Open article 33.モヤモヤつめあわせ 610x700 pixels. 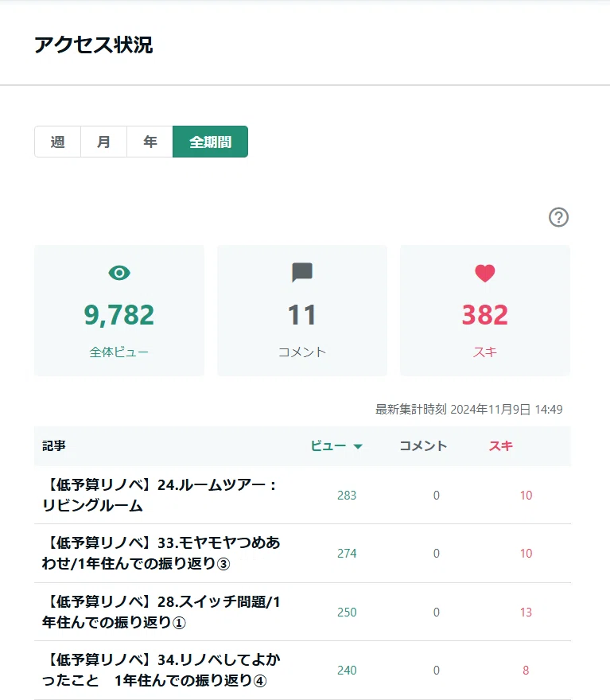[161, 553]
